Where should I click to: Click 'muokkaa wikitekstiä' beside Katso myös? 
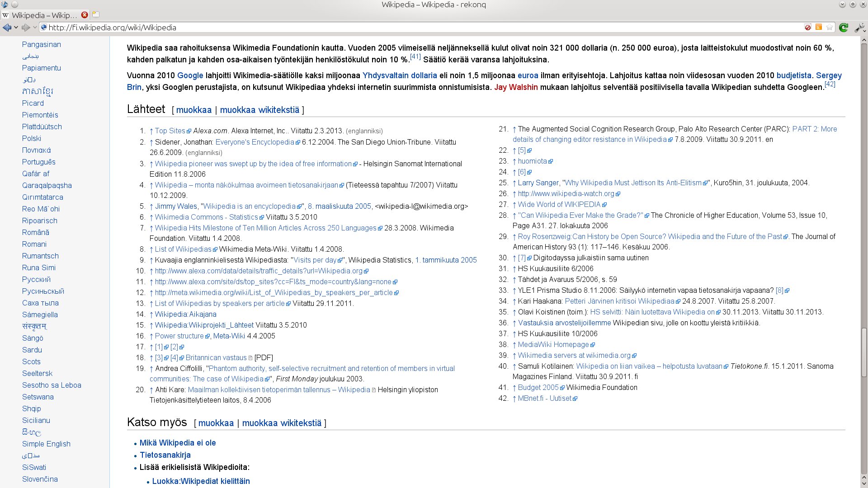click(x=282, y=423)
